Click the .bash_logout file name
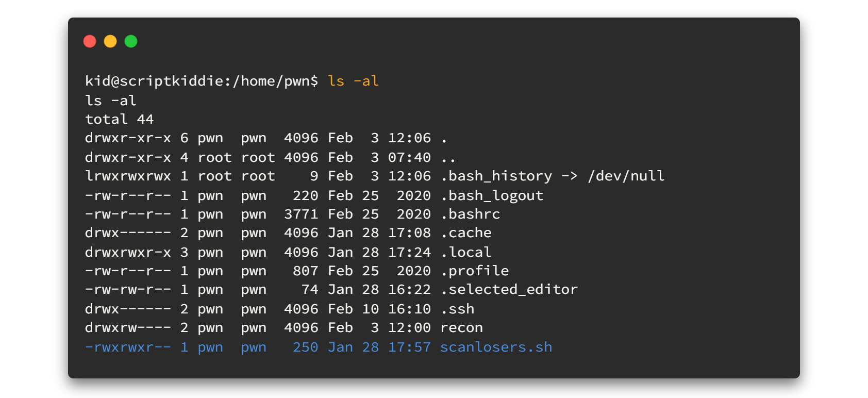 (492, 196)
